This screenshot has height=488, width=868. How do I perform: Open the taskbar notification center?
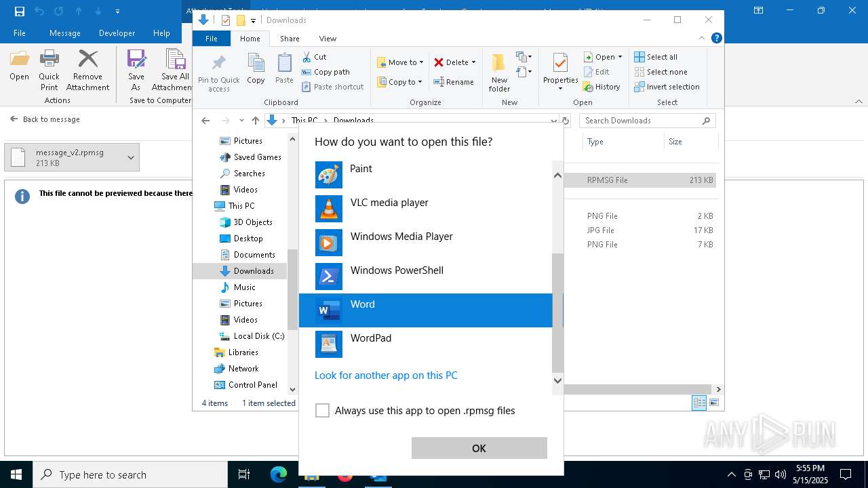click(846, 475)
